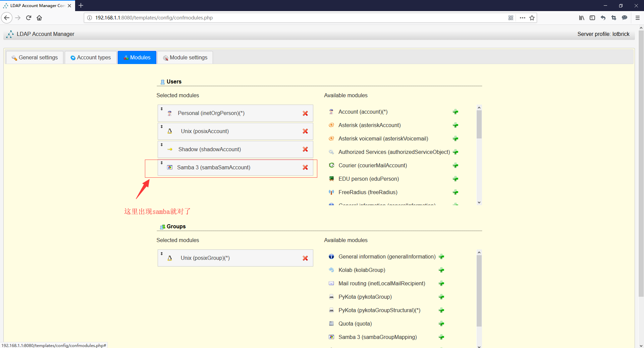
Task: Add the Account (account) module
Action: click(x=455, y=112)
